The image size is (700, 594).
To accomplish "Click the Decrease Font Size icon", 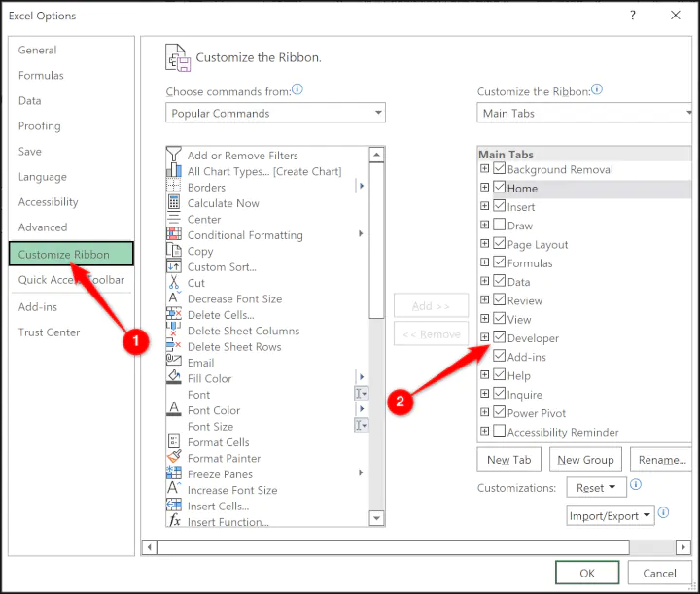I will tap(174, 298).
